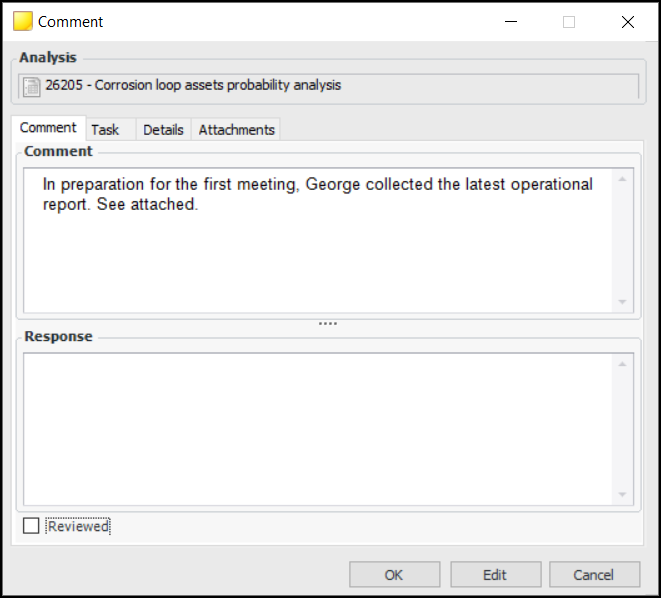Screen dimensions: 661x598
Task: Click the Edit button
Action: (x=495, y=574)
